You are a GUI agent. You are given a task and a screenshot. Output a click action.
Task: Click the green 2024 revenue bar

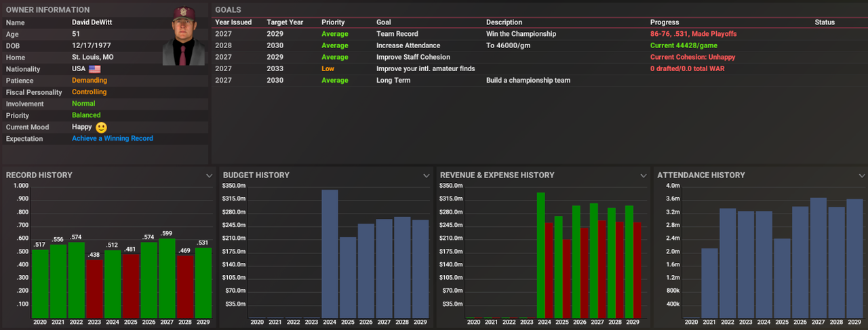click(x=541, y=255)
